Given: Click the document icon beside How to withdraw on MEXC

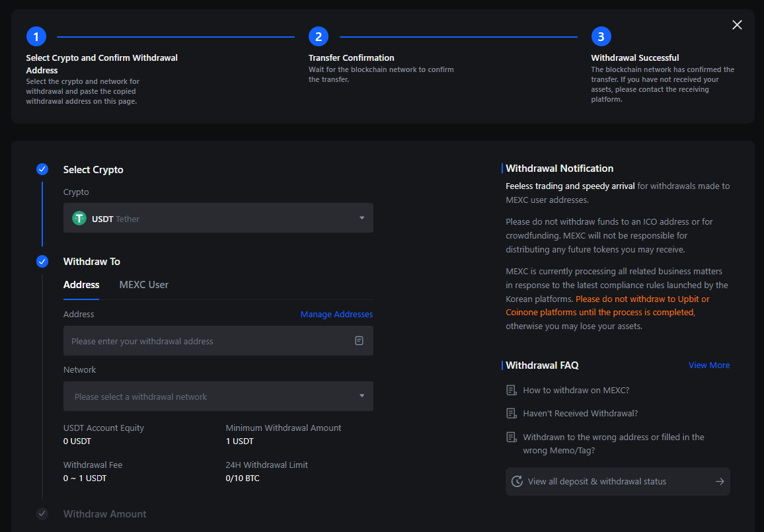Looking at the screenshot, I should click(x=511, y=390).
